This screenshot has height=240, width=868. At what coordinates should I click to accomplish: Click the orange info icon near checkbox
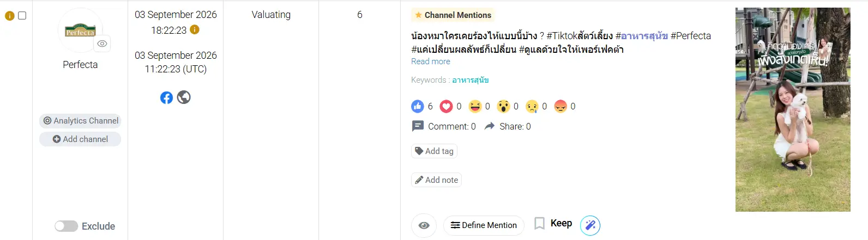coord(9,16)
